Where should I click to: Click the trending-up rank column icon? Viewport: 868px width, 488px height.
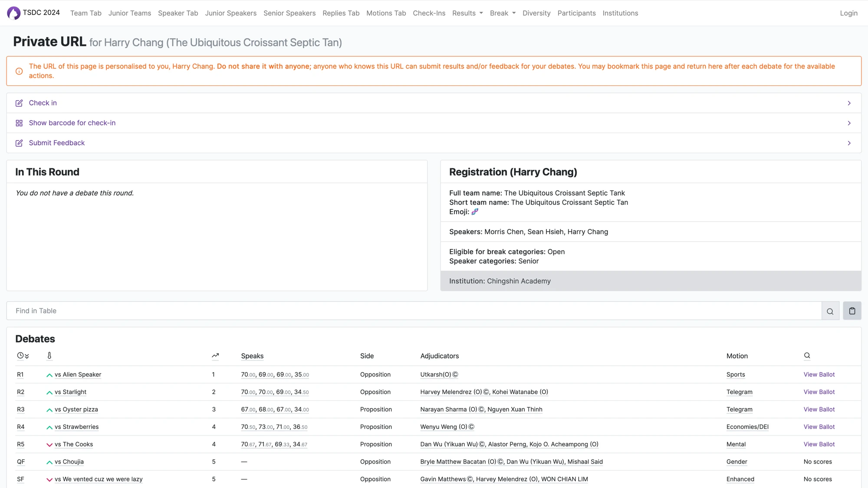[215, 356]
